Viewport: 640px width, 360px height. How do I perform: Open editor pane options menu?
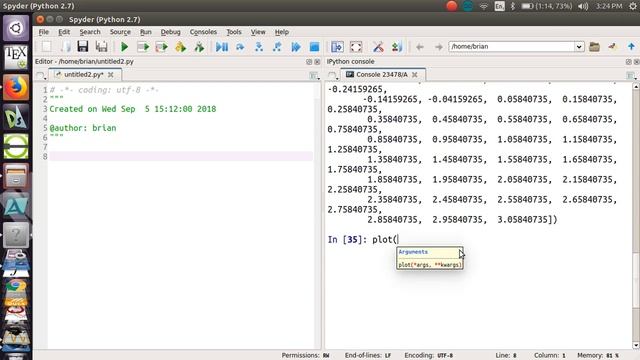point(314,76)
